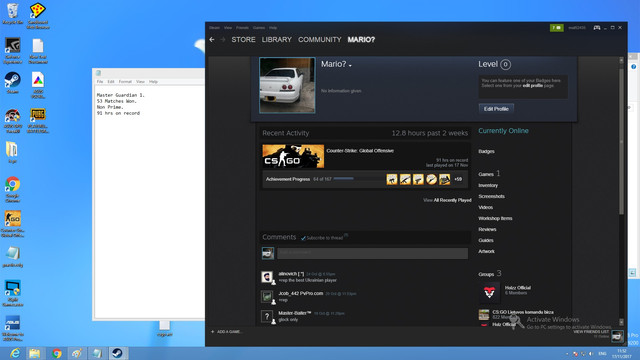The height and width of the screenshot is (360, 640).
Task: Open the Notepad View menu
Action: (x=140, y=82)
